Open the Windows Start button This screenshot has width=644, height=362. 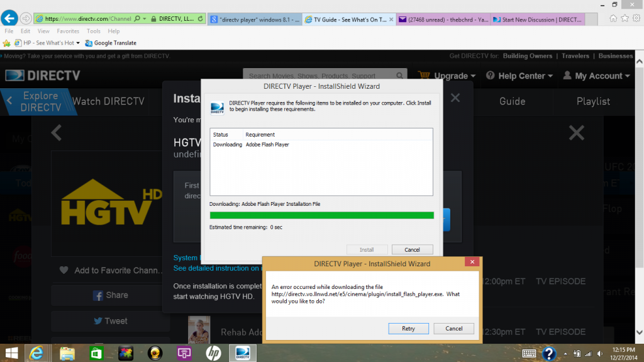tap(11, 353)
